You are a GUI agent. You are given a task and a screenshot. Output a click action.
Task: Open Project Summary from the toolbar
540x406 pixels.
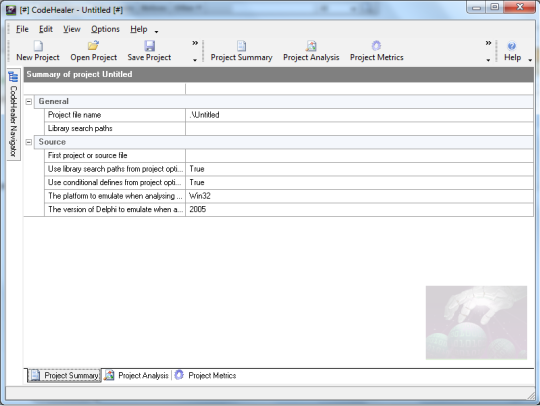[x=241, y=51]
